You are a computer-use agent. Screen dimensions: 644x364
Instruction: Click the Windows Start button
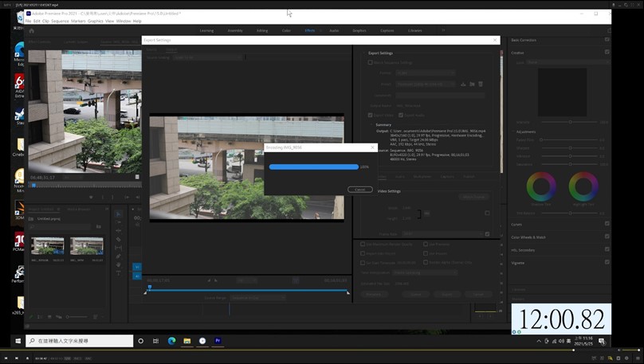click(18, 341)
